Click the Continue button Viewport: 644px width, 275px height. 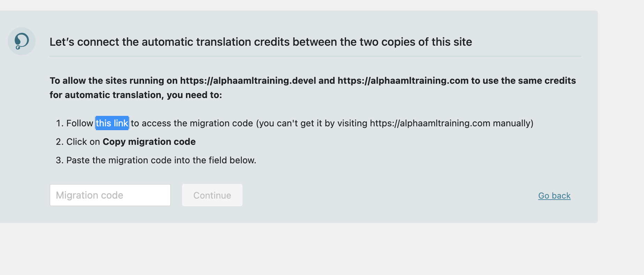pos(212,195)
